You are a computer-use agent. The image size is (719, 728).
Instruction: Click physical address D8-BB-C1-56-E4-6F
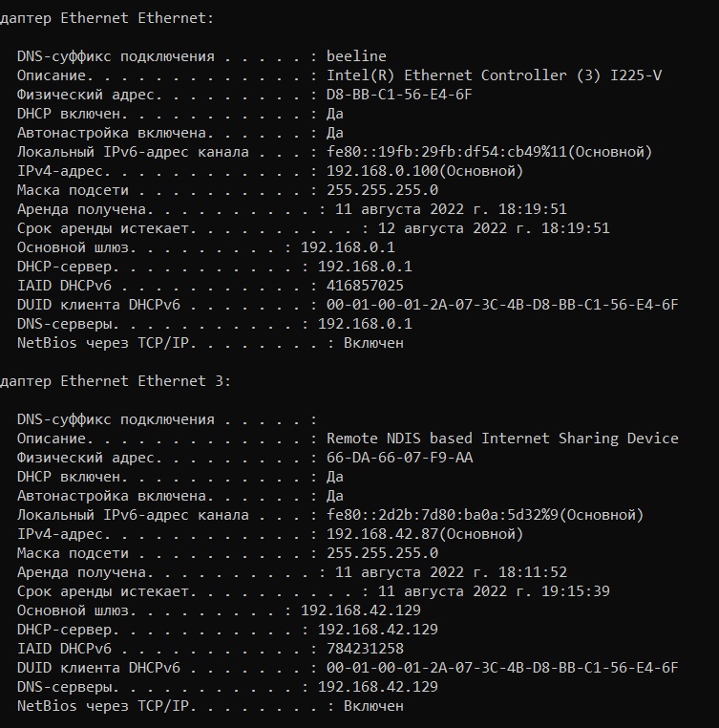point(400,95)
